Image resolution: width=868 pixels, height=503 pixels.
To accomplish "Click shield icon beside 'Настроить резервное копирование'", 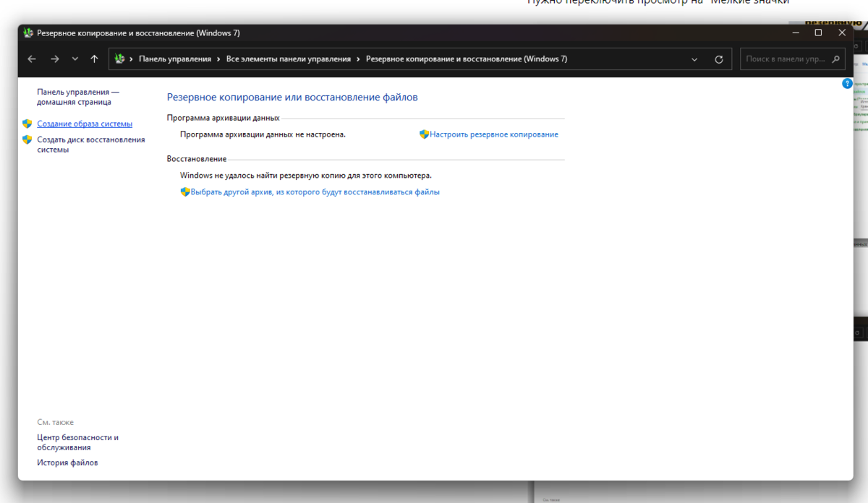I will [425, 134].
